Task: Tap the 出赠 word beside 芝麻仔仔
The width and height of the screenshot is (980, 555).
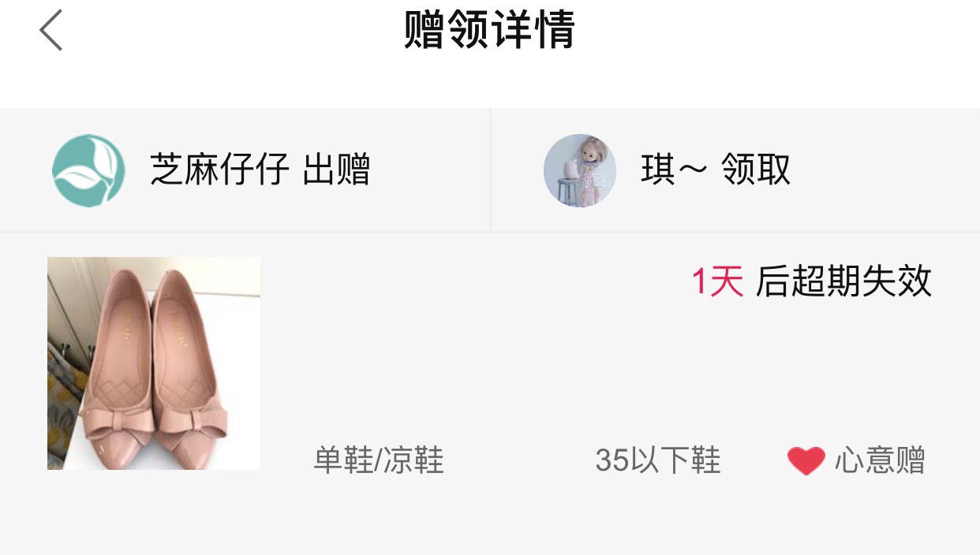Action: [336, 170]
